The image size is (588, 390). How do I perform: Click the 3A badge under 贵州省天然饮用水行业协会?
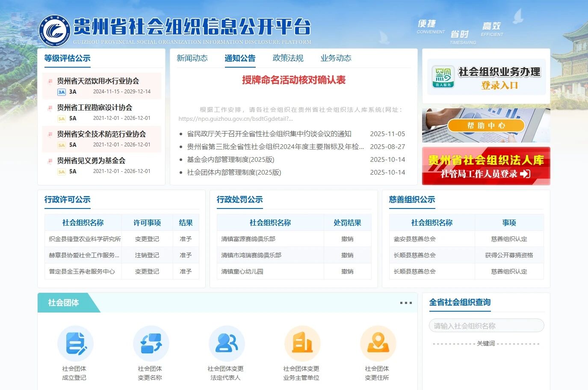tap(62, 92)
